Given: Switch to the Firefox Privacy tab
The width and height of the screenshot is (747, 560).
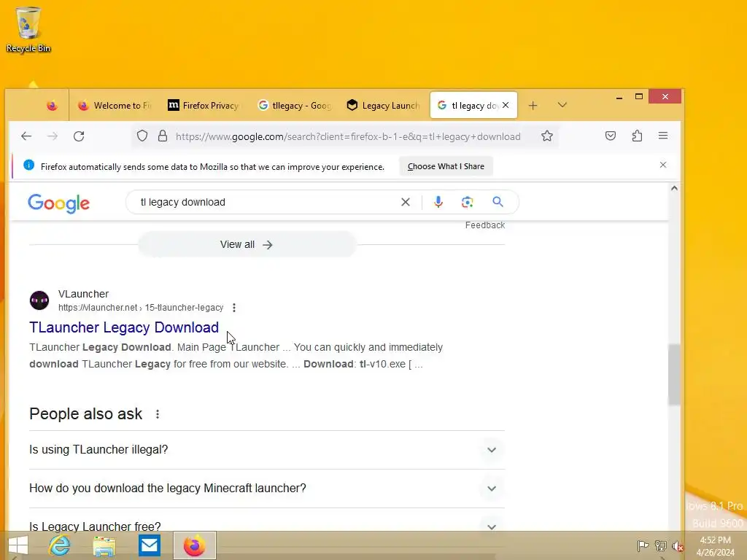Looking at the screenshot, I should coord(204,106).
